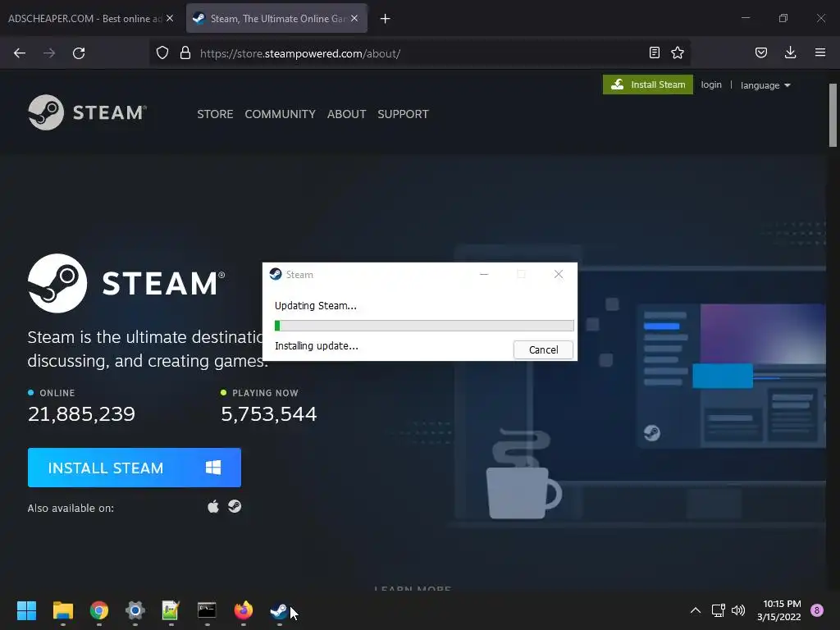Open the Windows Start menu

point(26,610)
